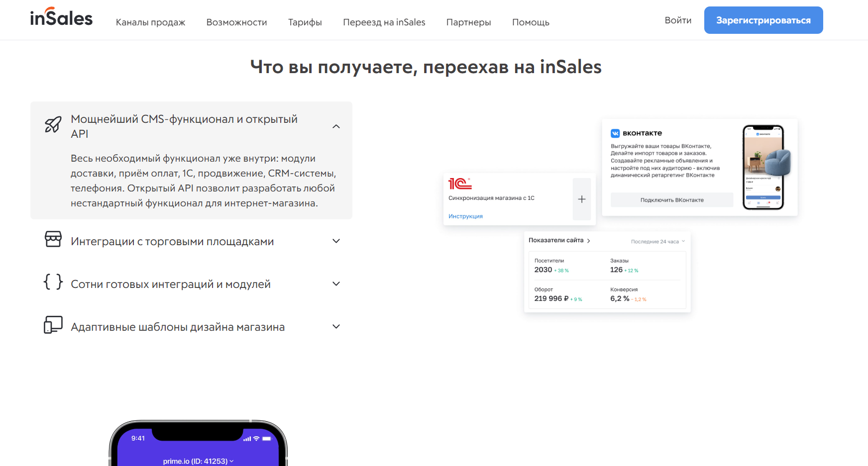Click the ВКОНТАКТЕ card title

pyautogui.click(x=642, y=133)
